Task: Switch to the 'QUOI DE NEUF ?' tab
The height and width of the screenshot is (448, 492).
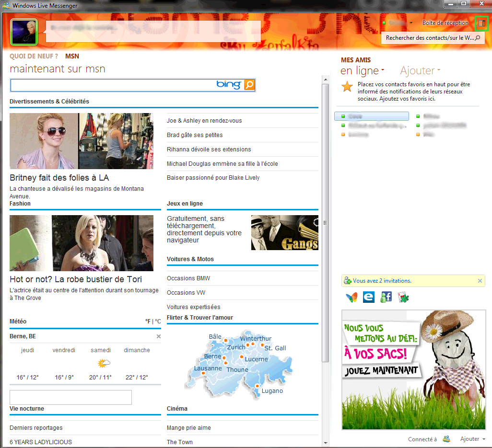Action: point(34,56)
